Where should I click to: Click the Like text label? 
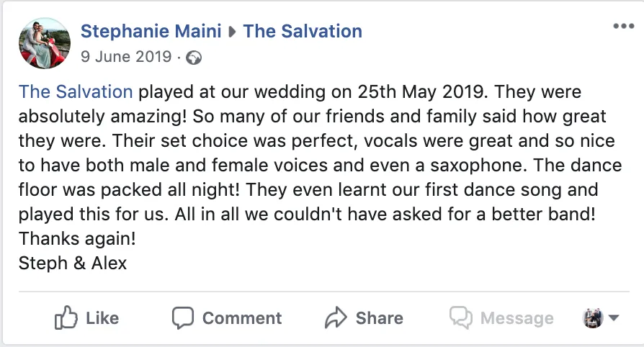click(x=102, y=318)
